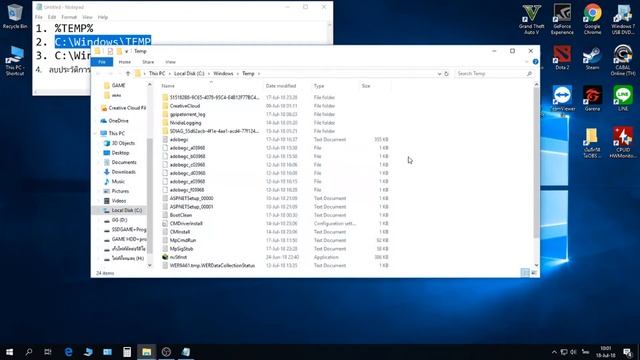Viewport: 640px width, 360px height.
Task: Select This PC - Shortcut desktop icon
Action: (x=15, y=60)
